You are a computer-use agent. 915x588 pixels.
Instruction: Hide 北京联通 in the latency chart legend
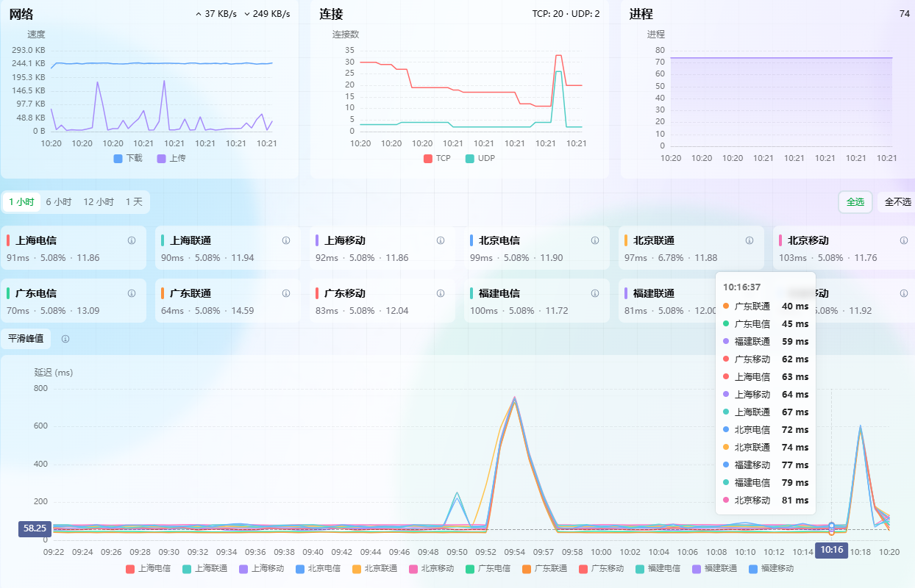pos(374,568)
